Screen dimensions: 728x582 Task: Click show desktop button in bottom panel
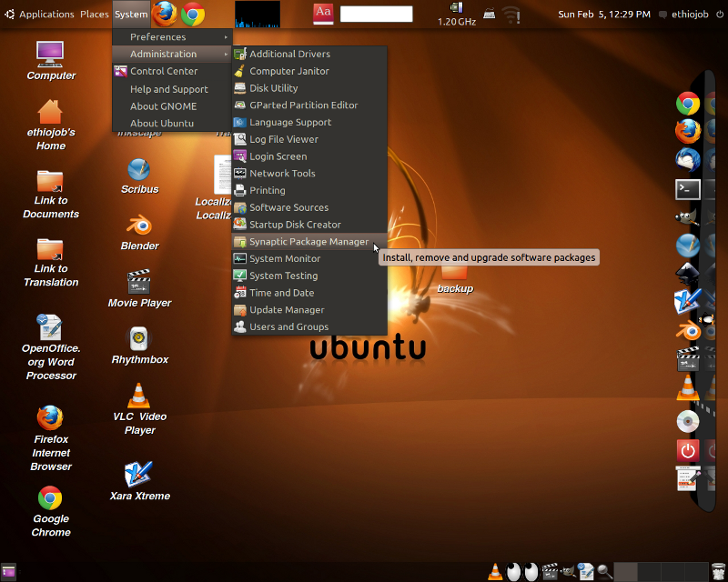(9, 571)
